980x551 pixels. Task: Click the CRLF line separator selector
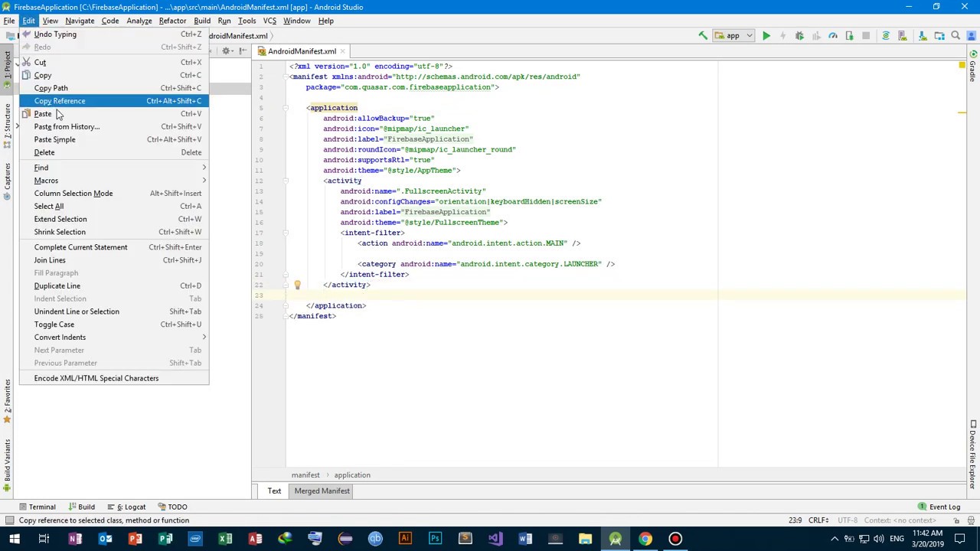(x=818, y=520)
